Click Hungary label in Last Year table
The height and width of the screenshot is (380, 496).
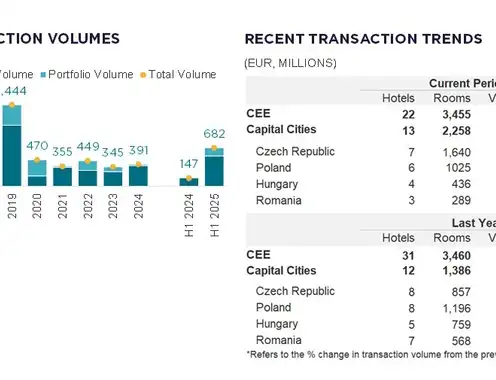click(277, 324)
